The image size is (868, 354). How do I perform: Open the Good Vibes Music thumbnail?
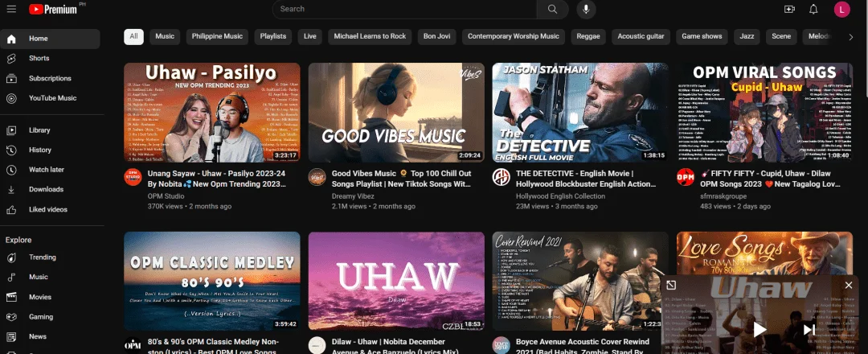pos(396,113)
